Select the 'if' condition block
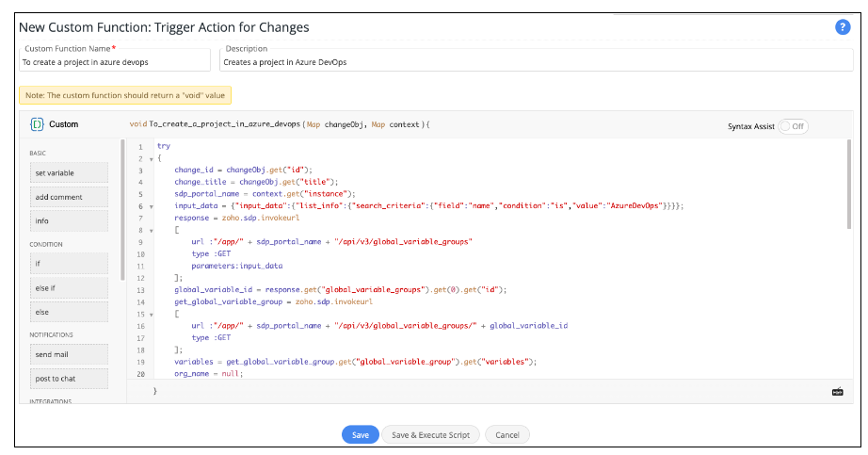 pos(70,263)
